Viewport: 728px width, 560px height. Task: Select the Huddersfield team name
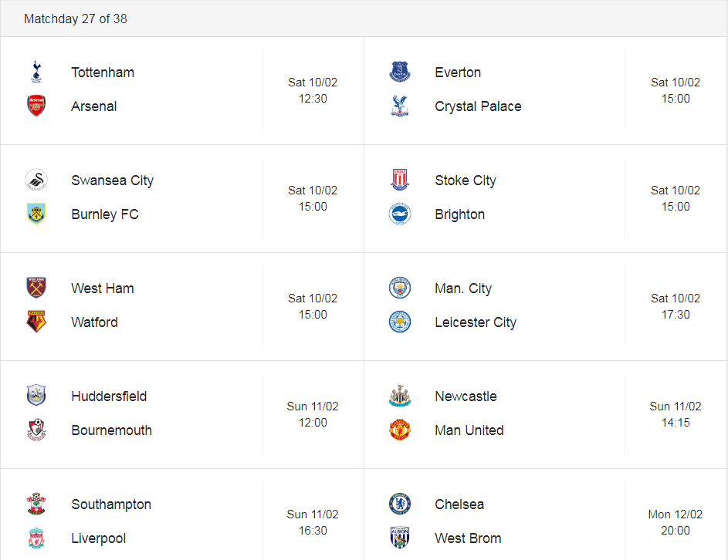click(109, 396)
